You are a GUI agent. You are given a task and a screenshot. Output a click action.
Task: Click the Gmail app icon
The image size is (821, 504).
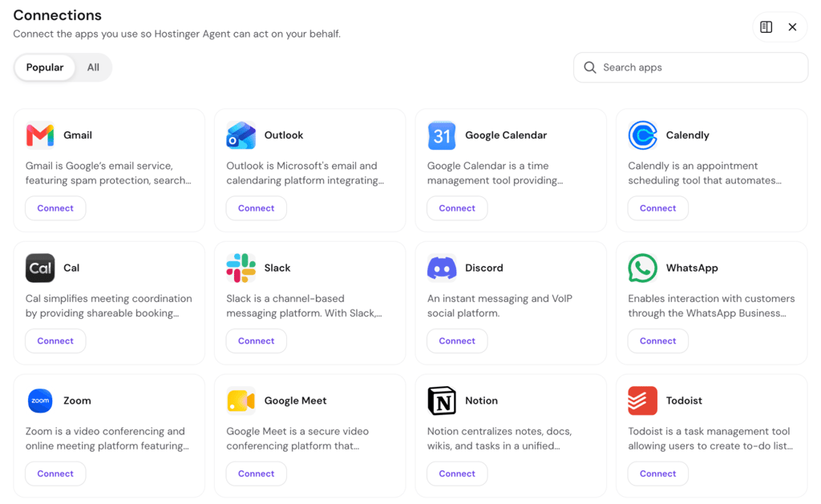[x=40, y=135]
